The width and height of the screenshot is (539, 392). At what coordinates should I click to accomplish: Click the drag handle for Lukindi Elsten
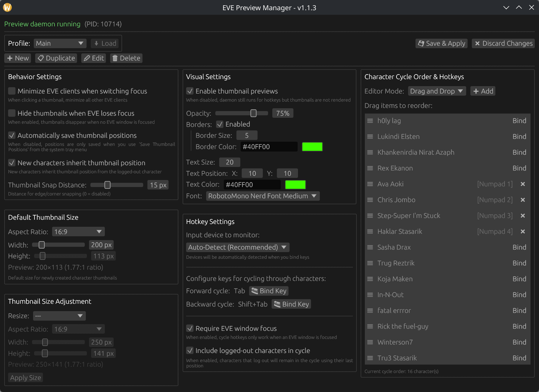tap(370, 136)
